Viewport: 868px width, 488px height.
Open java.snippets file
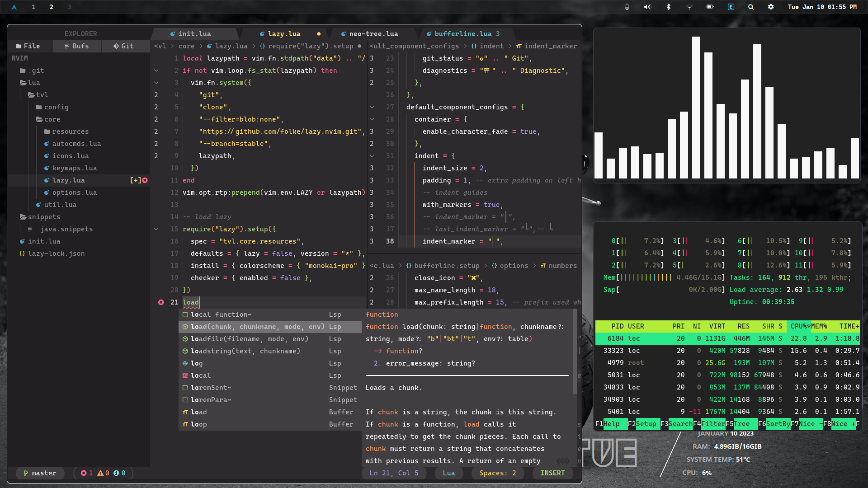coord(60,229)
